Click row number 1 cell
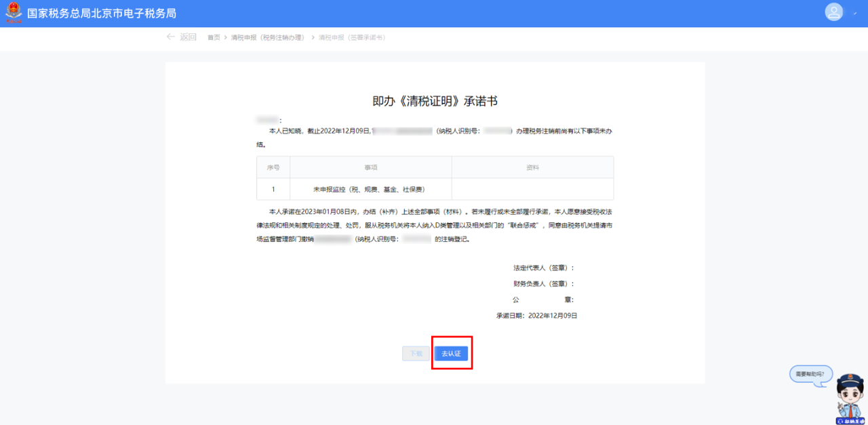This screenshot has width=868, height=425. click(x=273, y=189)
